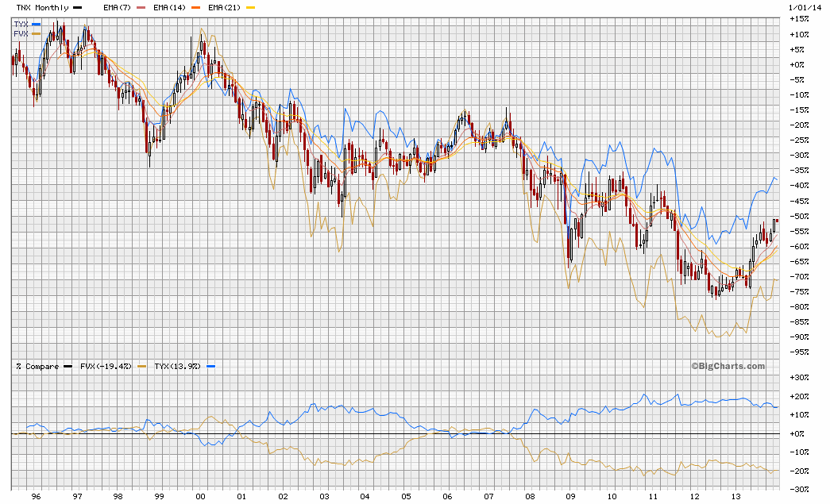Click the -80% y-axis label

799,306
